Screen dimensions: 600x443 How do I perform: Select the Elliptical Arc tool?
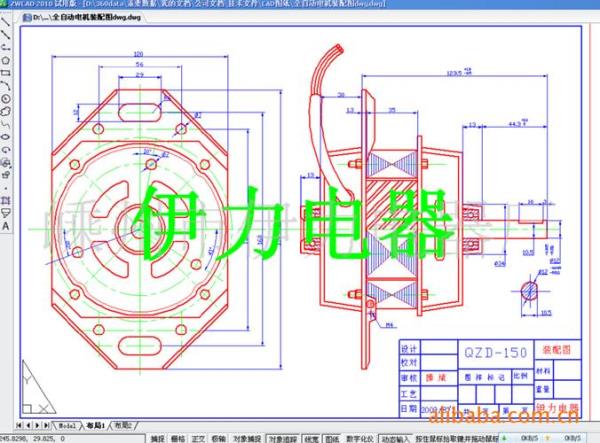tap(5, 150)
